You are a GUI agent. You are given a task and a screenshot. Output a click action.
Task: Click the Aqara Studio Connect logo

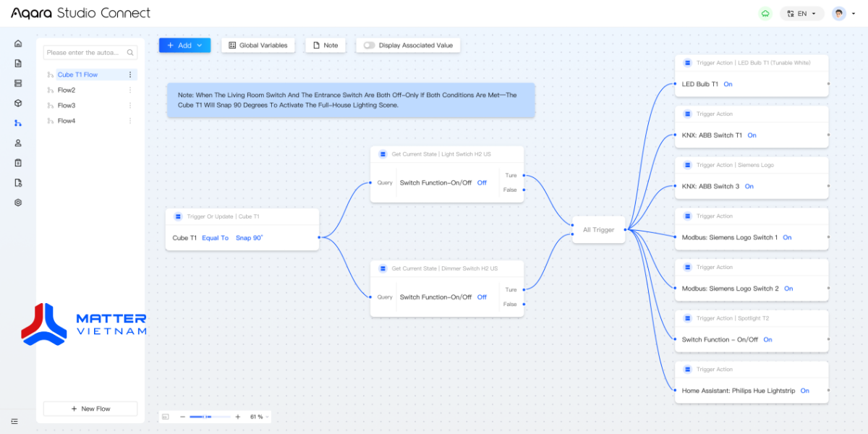81,13
